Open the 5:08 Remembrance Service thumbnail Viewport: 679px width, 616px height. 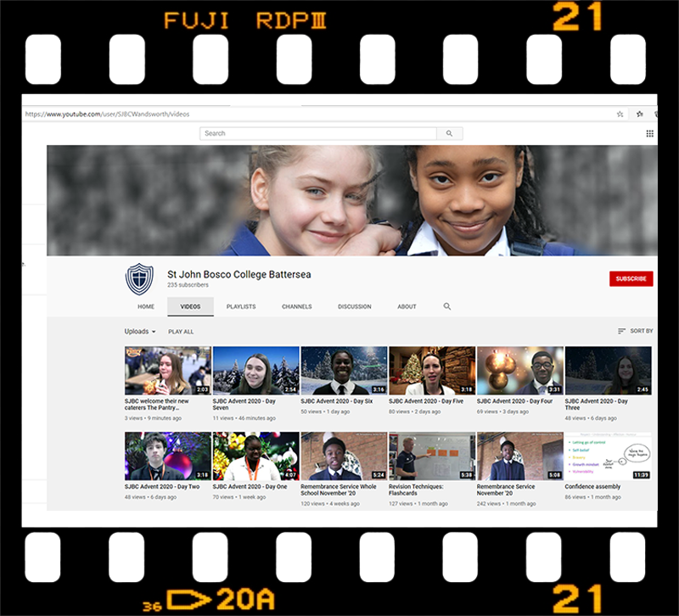click(x=520, y=456)
